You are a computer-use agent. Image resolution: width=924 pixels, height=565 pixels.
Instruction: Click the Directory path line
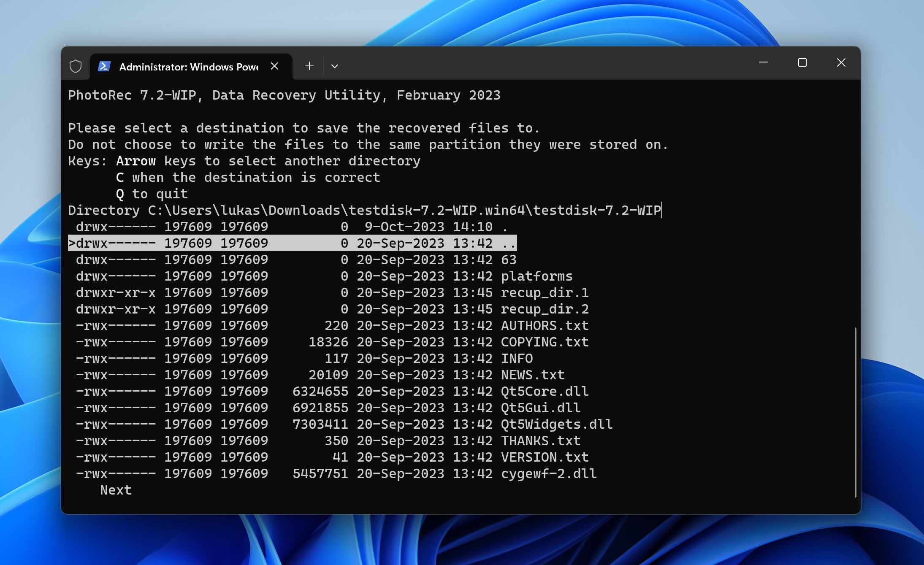365,210
